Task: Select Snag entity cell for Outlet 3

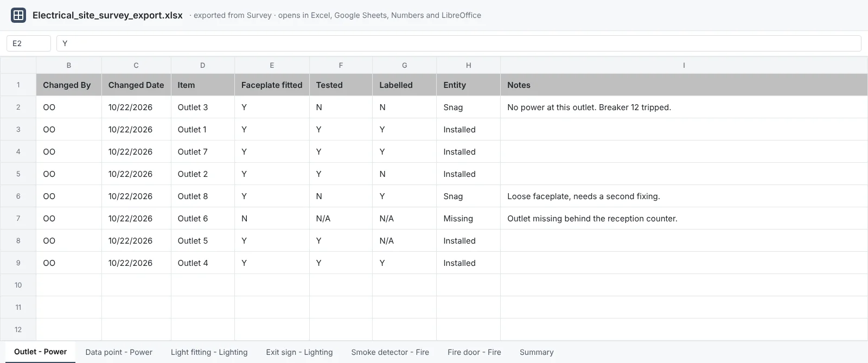Action: (468, 107)
